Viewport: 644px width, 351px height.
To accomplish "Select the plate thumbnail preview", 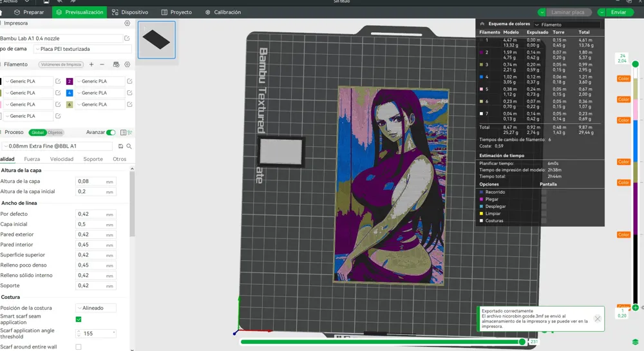I will coord(156,40).
